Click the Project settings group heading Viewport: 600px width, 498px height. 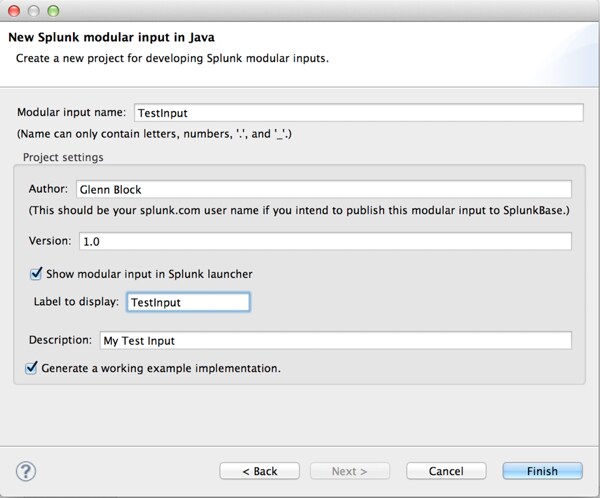pos(63,157)
